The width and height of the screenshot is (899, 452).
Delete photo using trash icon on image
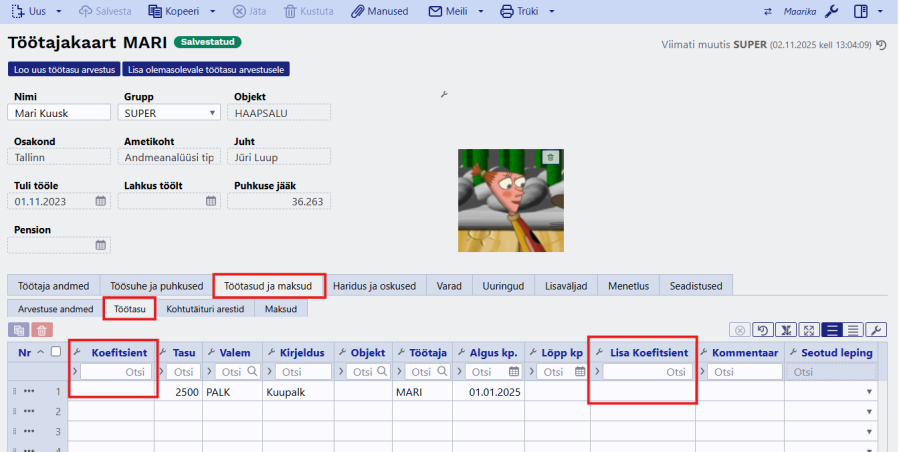point(550,158)
